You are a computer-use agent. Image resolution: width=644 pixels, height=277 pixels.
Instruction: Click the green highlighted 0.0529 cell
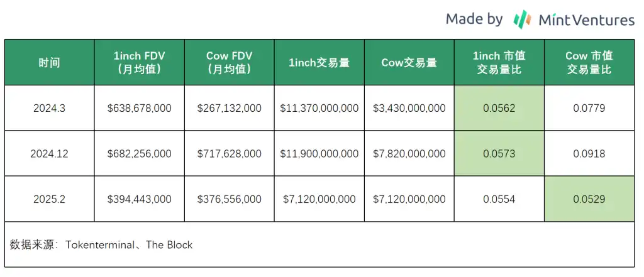tap(589, 199)
